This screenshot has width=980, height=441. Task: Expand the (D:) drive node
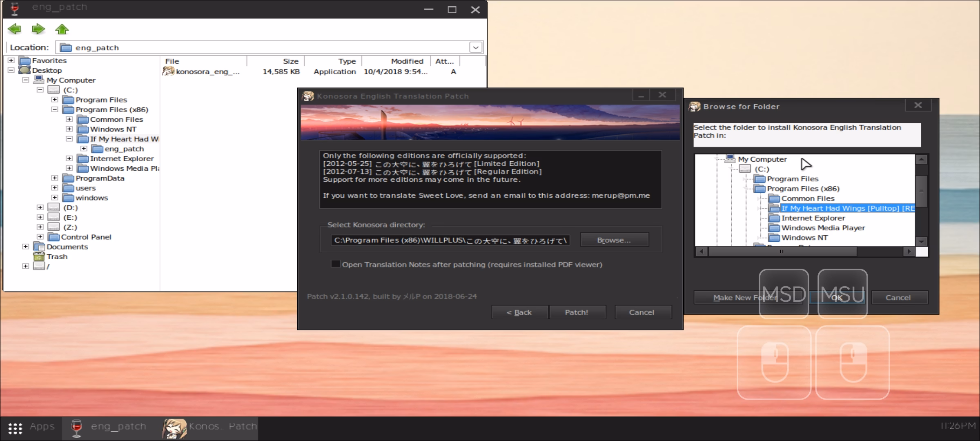pos(40,207)
